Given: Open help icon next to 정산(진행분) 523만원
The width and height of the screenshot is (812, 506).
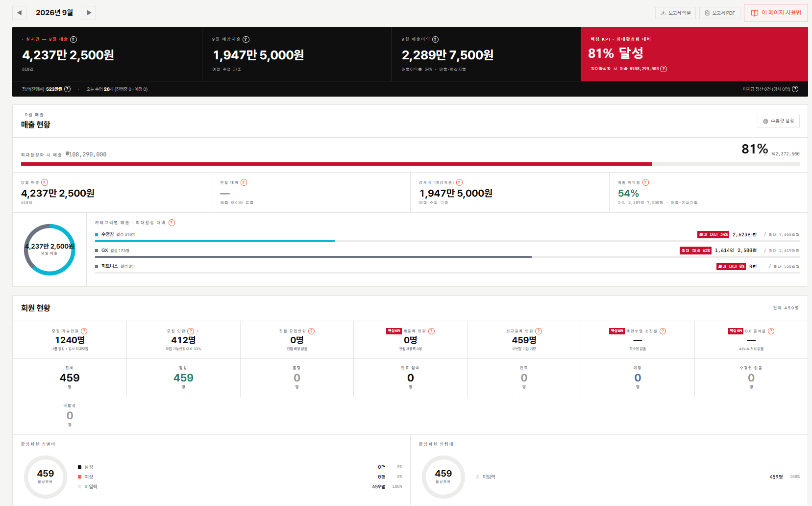Looking at the screenshot, I should tap(68, 89).
